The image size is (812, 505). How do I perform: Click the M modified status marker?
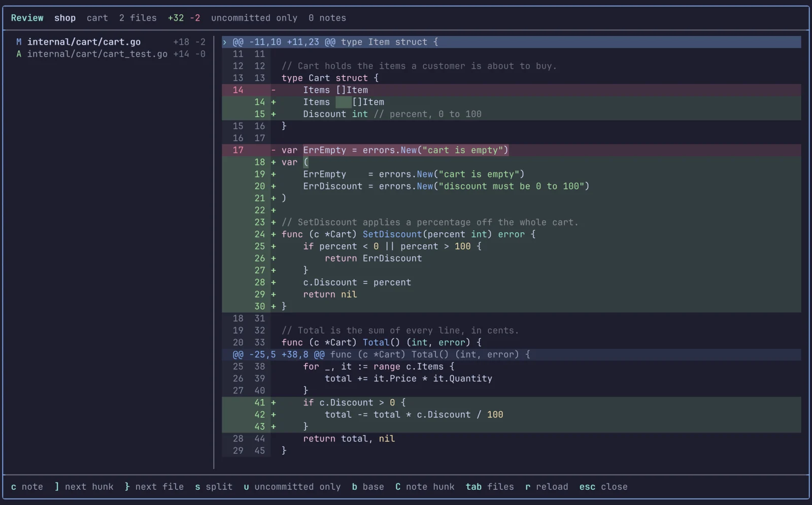pos(19,42)
